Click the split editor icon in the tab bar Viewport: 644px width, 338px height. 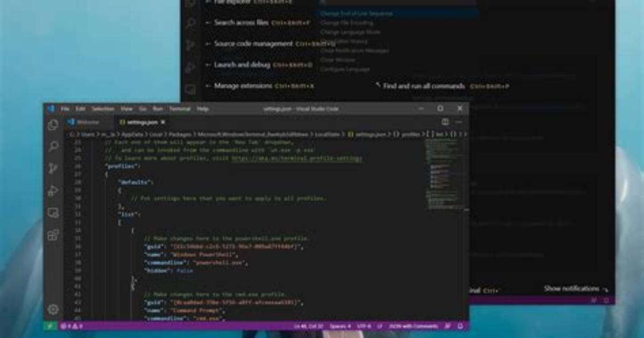[x=445, y=122]
